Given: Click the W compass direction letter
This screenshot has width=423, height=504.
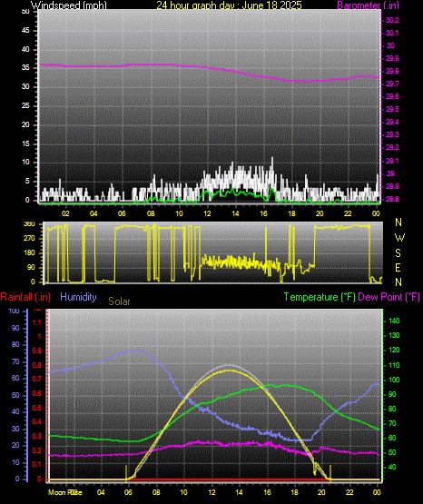Looking at the screenshot, I should click(399, 238).
